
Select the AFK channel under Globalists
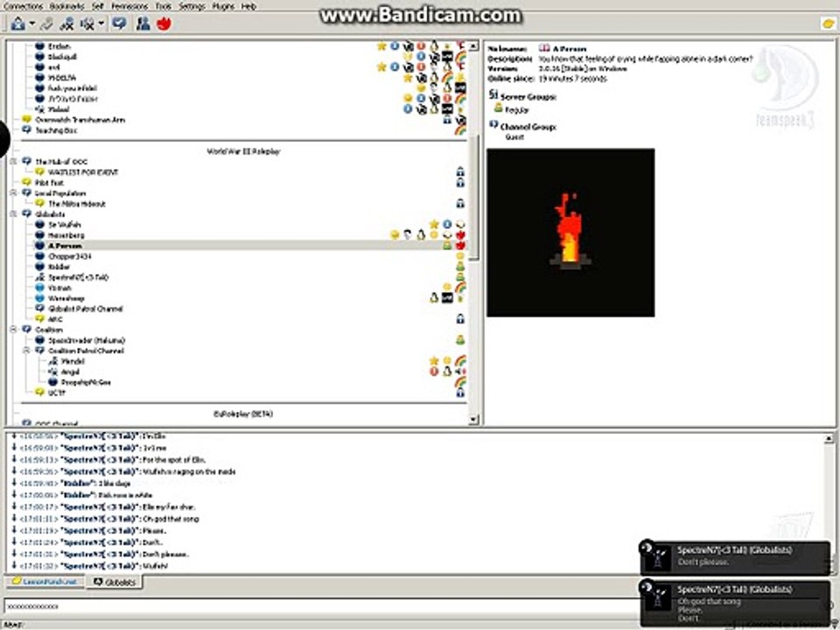(x=55, y=319)
